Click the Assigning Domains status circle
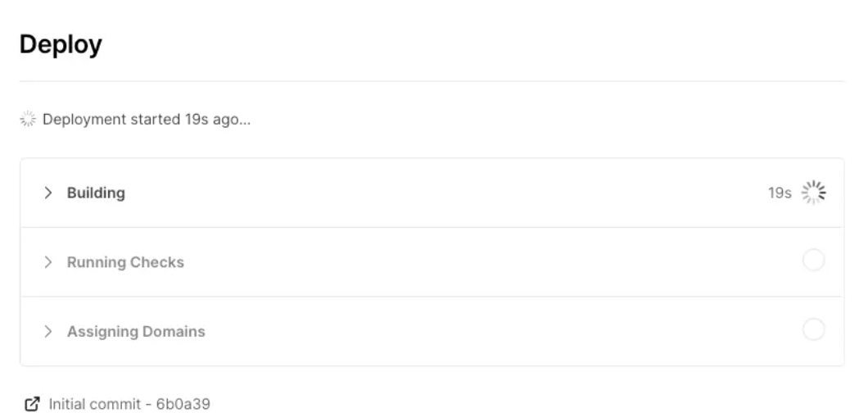Image resolution: width=868 pixels, height=413 pixels. click(813, 329)
